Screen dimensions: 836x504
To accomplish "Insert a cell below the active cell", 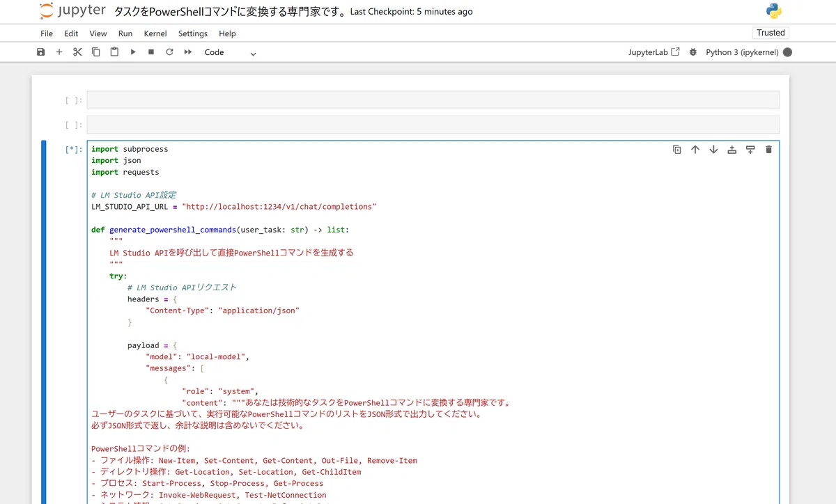I will (750, 149).
